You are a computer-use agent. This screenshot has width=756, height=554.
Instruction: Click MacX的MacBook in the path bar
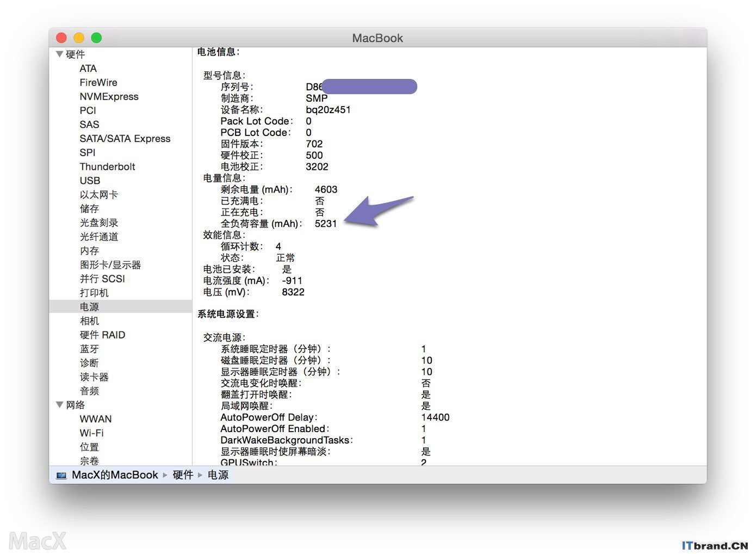click(115, 475)
